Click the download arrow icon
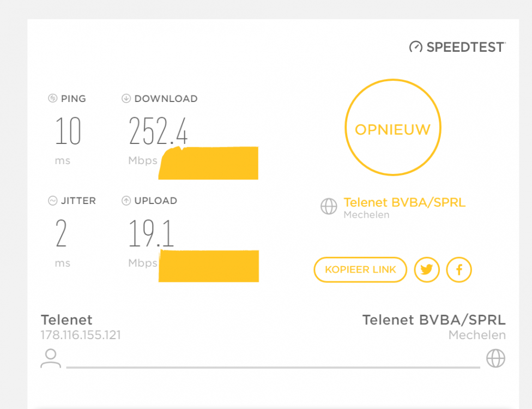532x409 pixels. [126, 99]
